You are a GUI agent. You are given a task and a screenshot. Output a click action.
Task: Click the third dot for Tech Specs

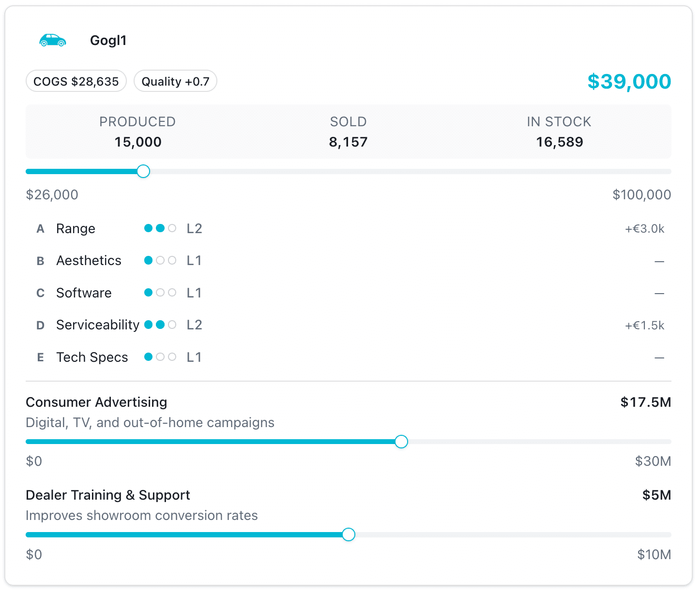point(172,356)
